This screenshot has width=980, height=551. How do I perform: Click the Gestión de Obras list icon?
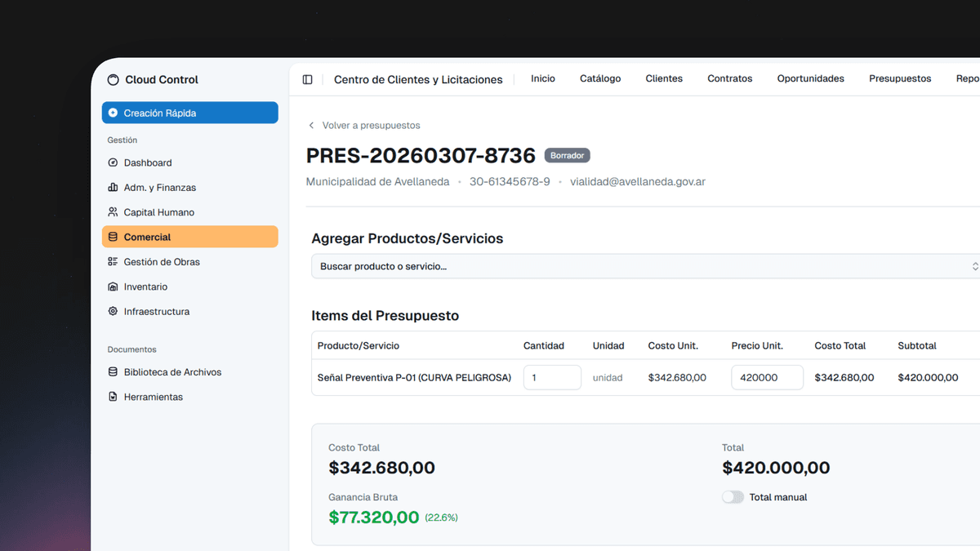point(113,262)
